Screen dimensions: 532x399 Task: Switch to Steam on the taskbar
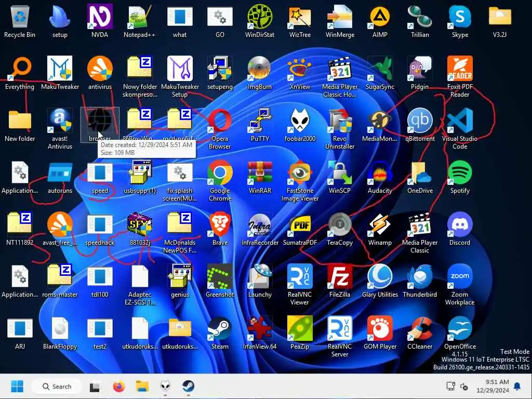[188, 386]
